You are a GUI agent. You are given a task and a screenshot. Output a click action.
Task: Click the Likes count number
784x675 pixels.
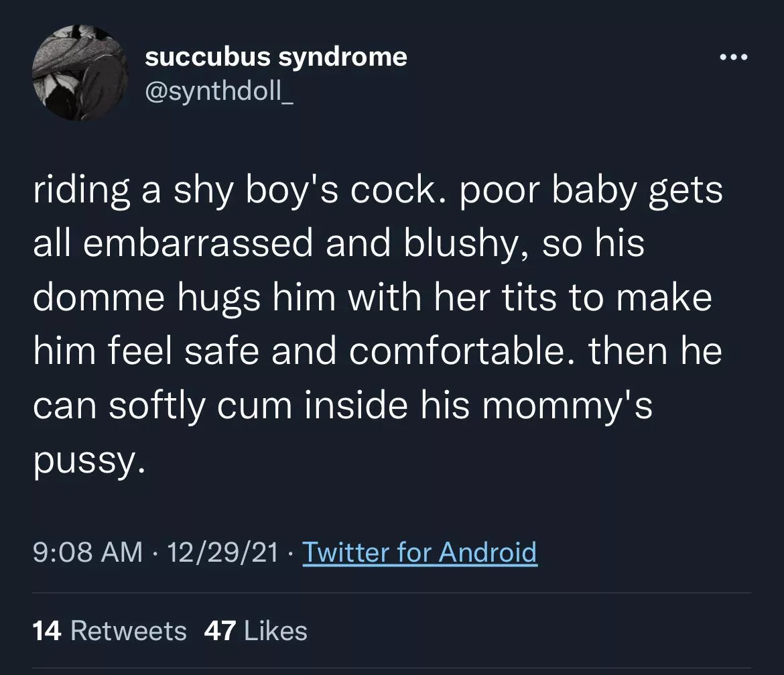coord(220,629)
